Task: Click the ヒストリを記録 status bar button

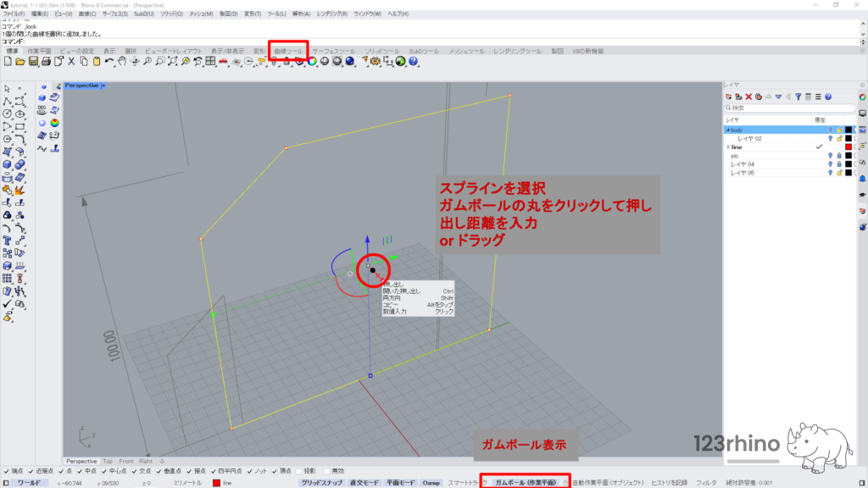Action: pos(670,483)
